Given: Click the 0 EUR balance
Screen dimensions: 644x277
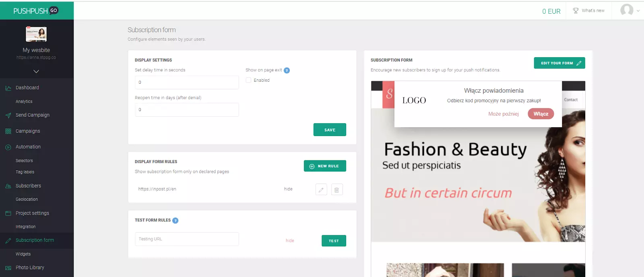Looking at the screenshot, I should pyautogui.click(x=551, y=11).
